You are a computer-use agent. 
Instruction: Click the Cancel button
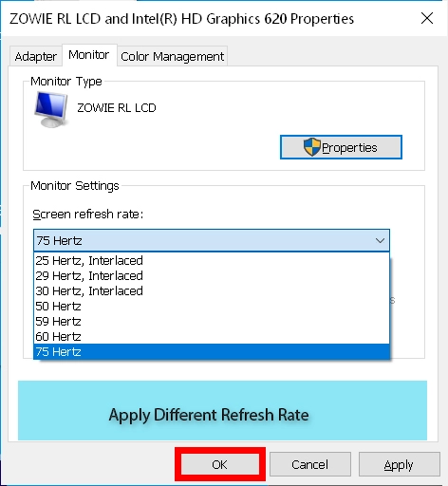(310, 464)
